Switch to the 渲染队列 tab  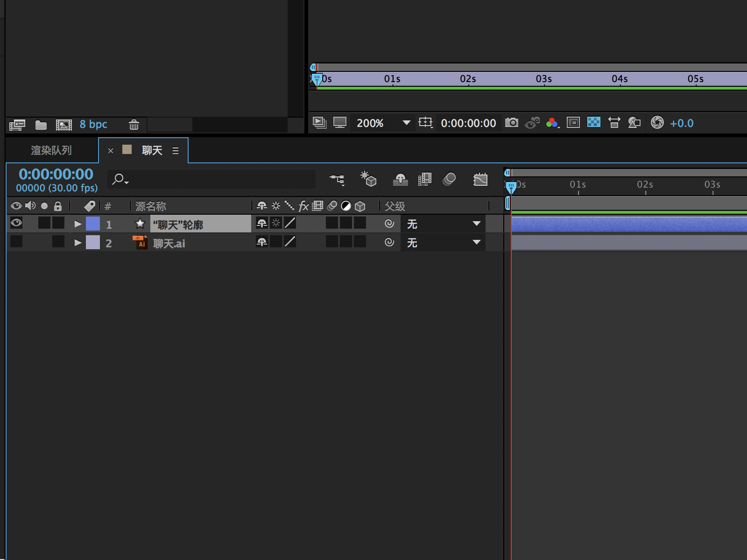pos(51,150)
